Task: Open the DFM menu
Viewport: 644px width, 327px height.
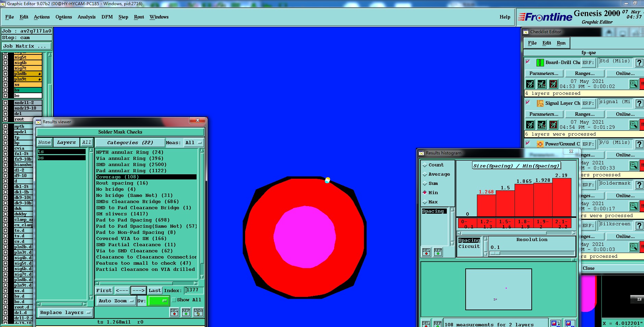Action: pos(107,17)
